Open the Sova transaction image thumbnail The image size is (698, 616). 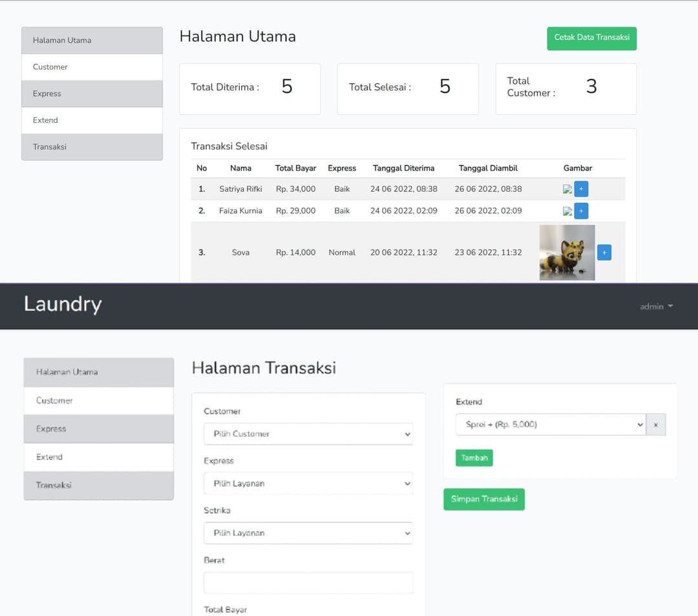pyautogui.click(x=567, y=252)
